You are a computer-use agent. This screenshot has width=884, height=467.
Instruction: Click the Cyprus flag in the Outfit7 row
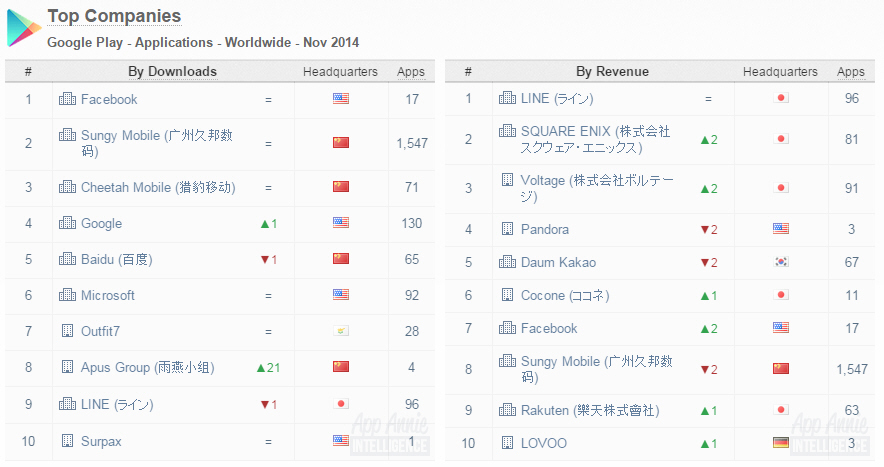tap(341, 331)
